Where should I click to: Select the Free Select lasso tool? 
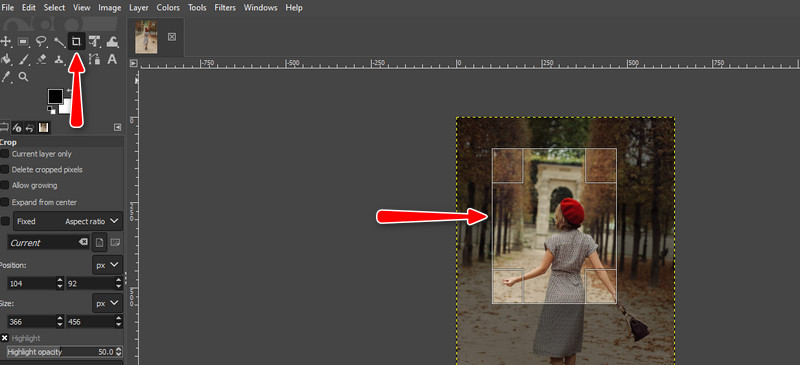41,41
